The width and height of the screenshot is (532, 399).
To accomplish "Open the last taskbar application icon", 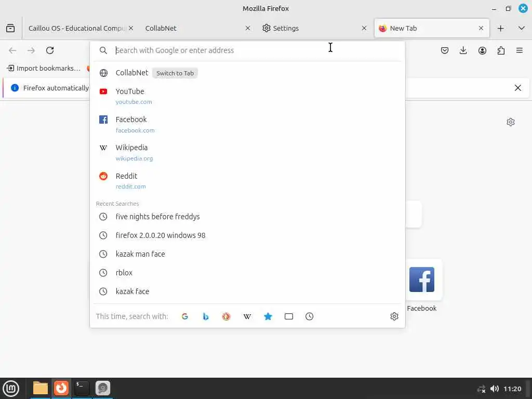I will coord(102,388).
